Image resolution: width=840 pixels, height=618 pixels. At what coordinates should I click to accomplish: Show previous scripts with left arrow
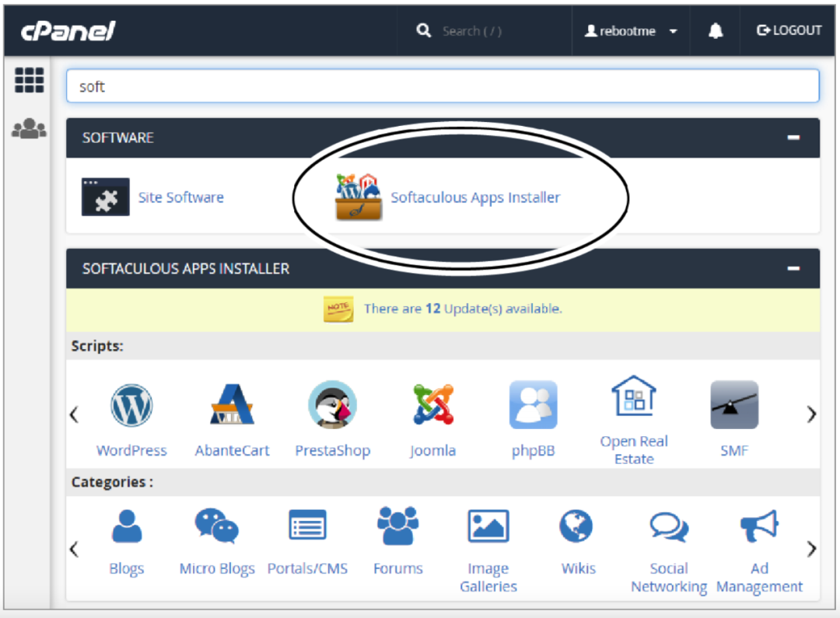coord(75,414)
